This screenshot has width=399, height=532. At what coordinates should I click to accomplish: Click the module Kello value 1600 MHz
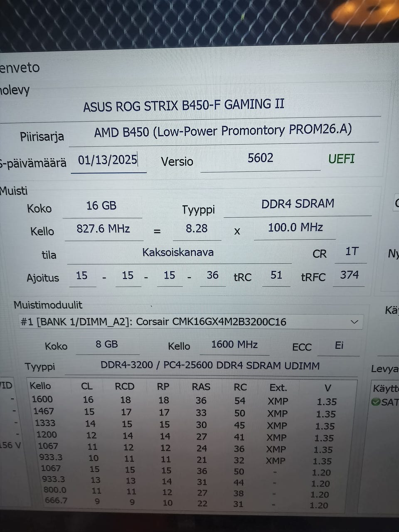(x=234, y=345)
